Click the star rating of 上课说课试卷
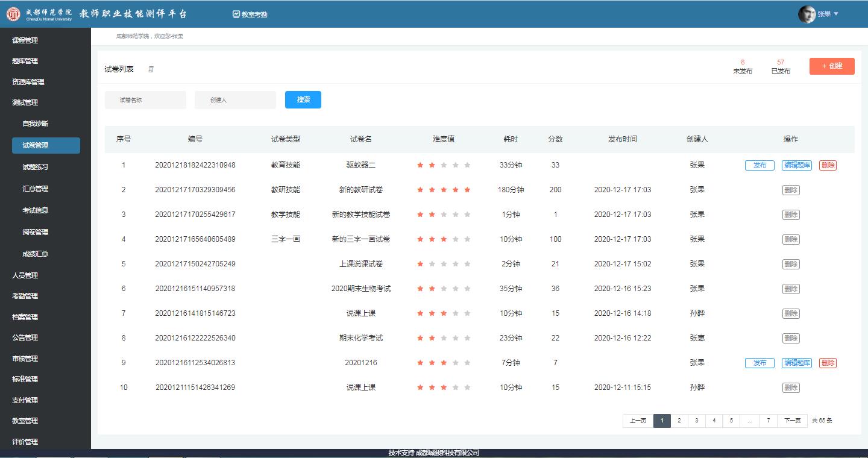The width and height of the screenshot is (868, 458). (444, 264)
